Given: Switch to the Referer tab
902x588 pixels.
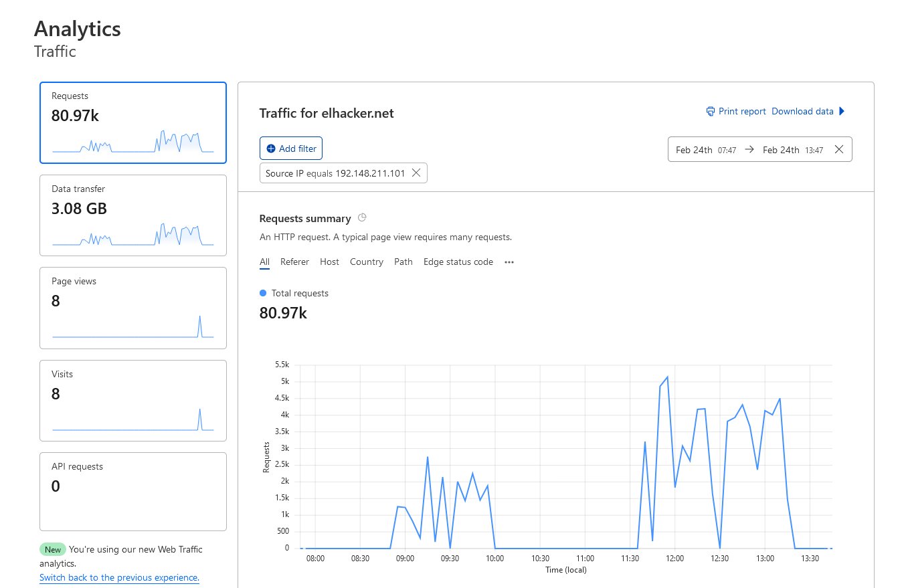Looking at the screenshot, I should coord(294,262).
